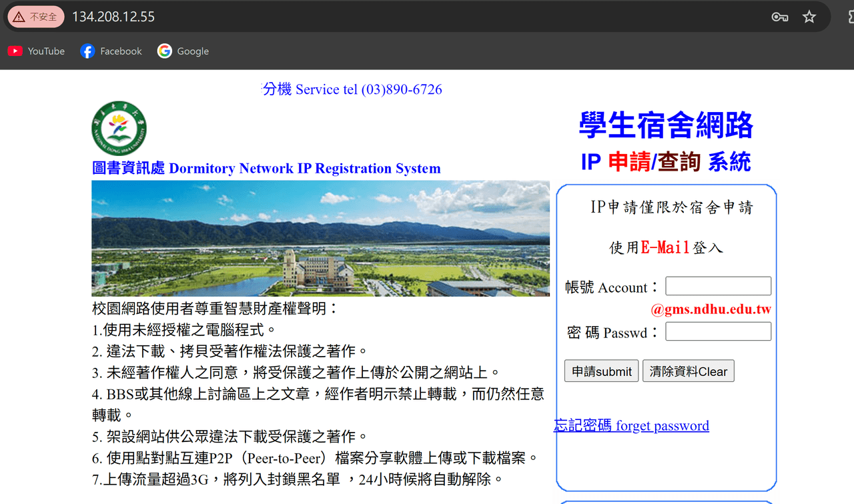
Task: Click the not-secure warning badge
Action: 36,17
